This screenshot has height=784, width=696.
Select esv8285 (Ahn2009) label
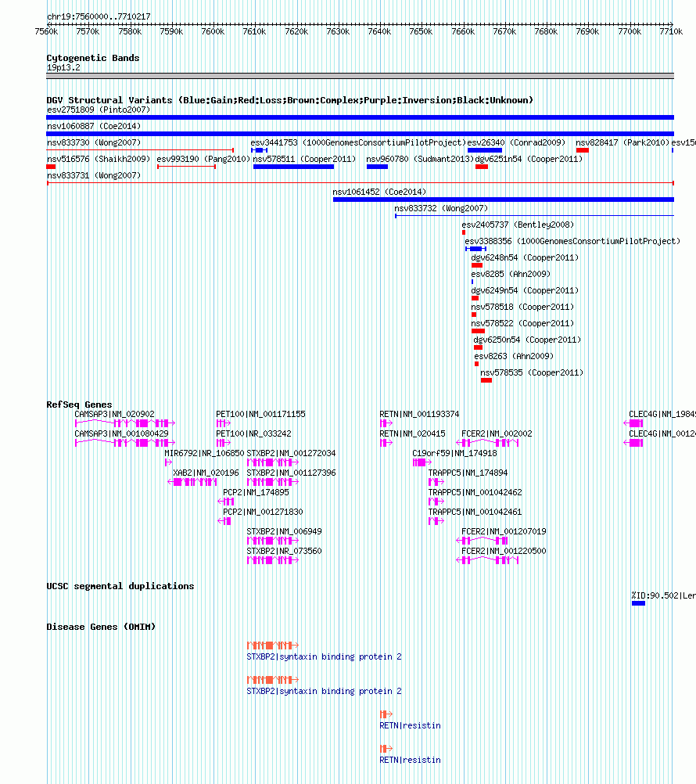click(511, 275)
